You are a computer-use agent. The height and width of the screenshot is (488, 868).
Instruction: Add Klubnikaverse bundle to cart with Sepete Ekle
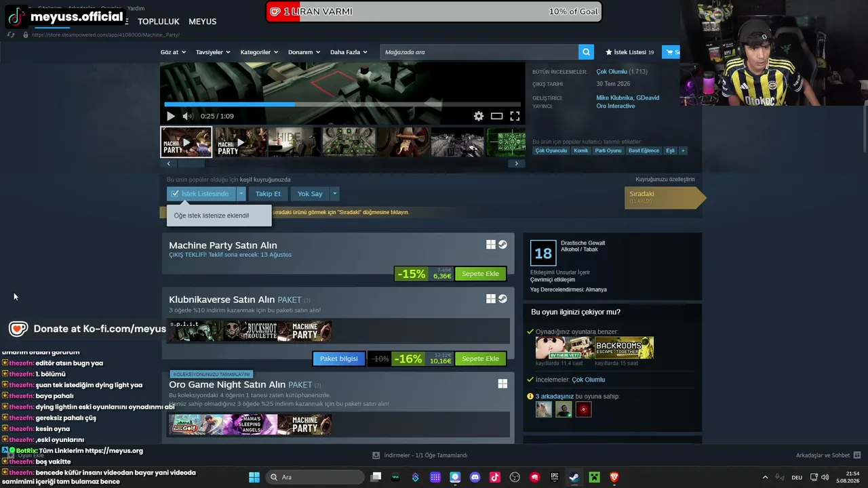[480, 359]
